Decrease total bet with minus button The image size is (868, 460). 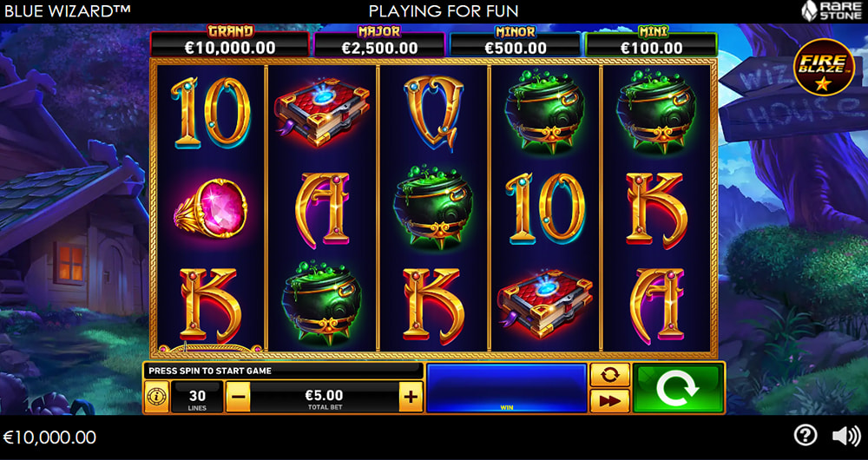pyautogui.click(x=238, y=397)
